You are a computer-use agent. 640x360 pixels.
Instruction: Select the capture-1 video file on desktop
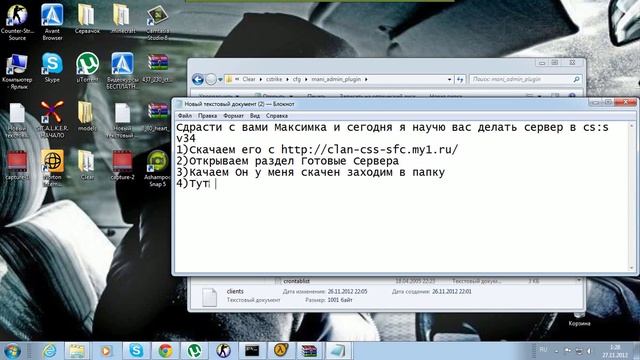[x=17, y=166]
